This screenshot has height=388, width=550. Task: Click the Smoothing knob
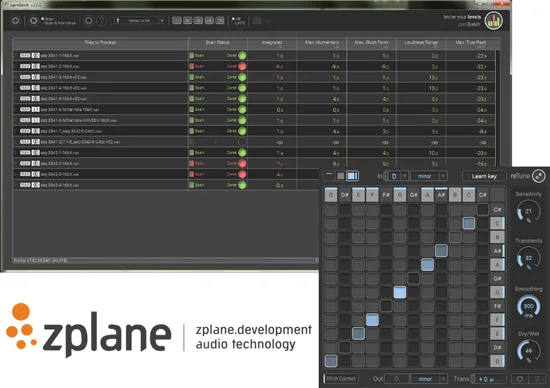point(529,306)
